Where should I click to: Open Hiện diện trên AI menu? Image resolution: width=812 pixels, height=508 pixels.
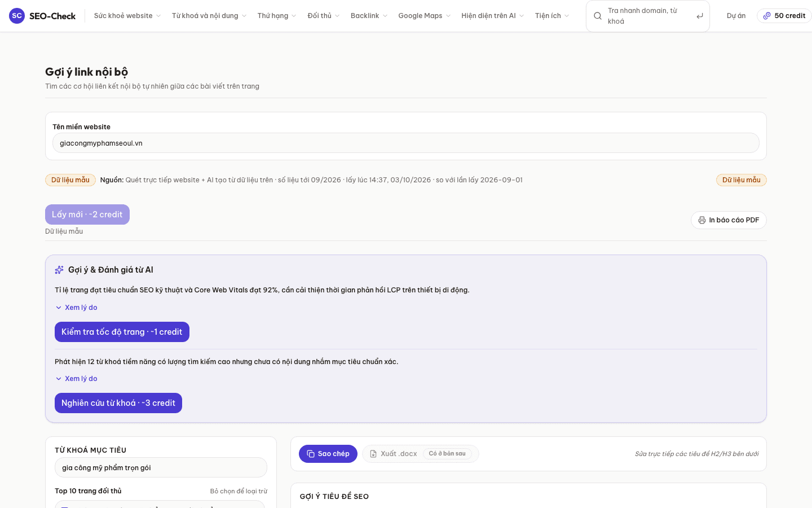pyautogui.click(x=493, y=16)
